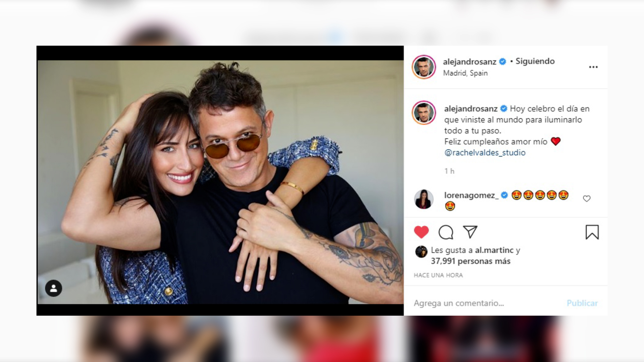This screenshot has width=644, height=362.
Task: Open the three-dots post options menu
Action: tap(593, 67)
